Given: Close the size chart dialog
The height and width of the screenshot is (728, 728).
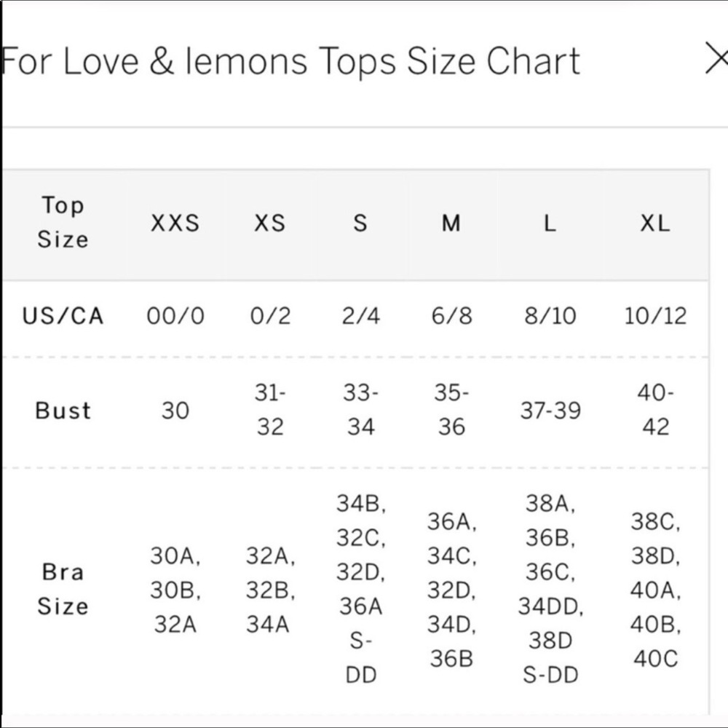Looking at the screenshot, I should click(717, 58).
